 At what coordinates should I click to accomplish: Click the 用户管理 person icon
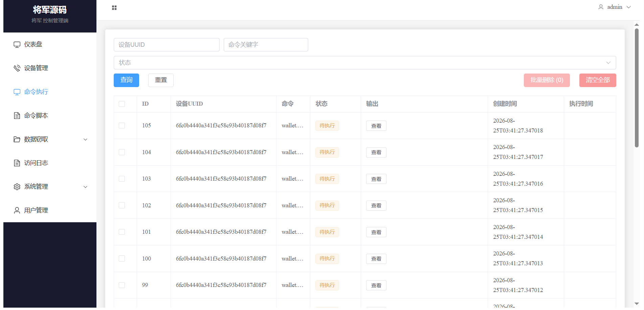(x=17, y=210)
